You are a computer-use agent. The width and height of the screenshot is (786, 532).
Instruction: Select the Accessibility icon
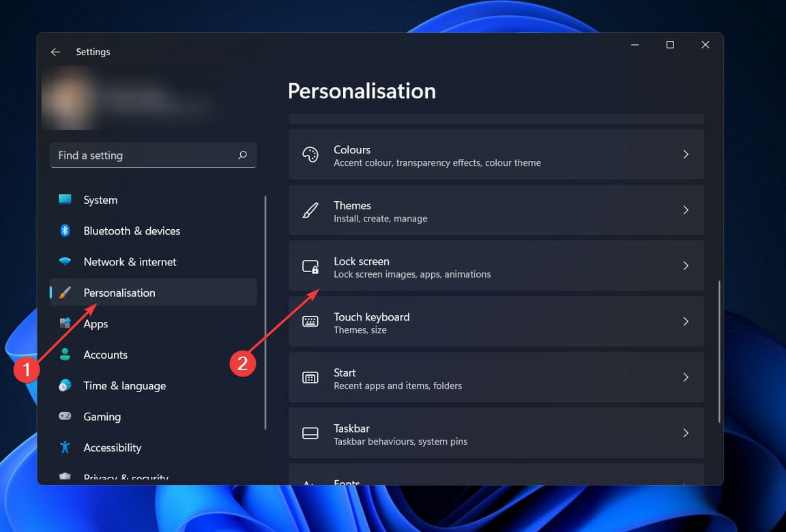point(66,447)
